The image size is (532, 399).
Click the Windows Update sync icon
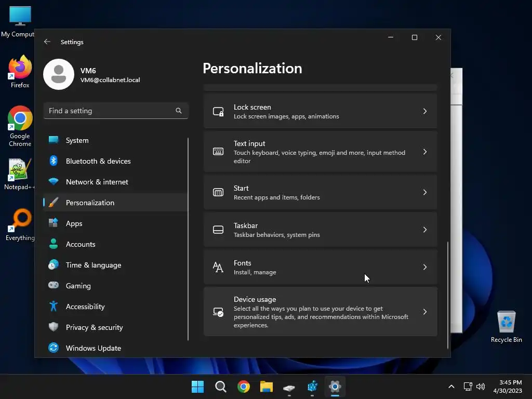[x=54, y=348]
